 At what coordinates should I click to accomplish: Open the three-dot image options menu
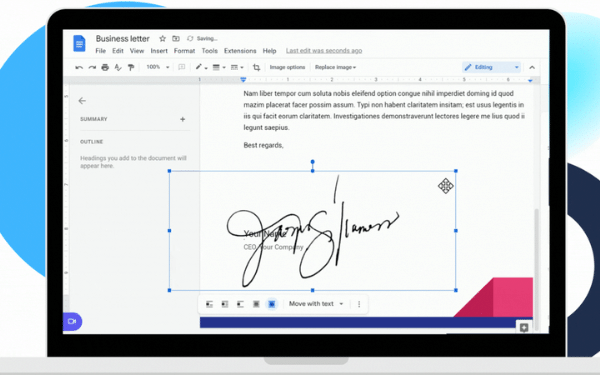coord(359,304)
